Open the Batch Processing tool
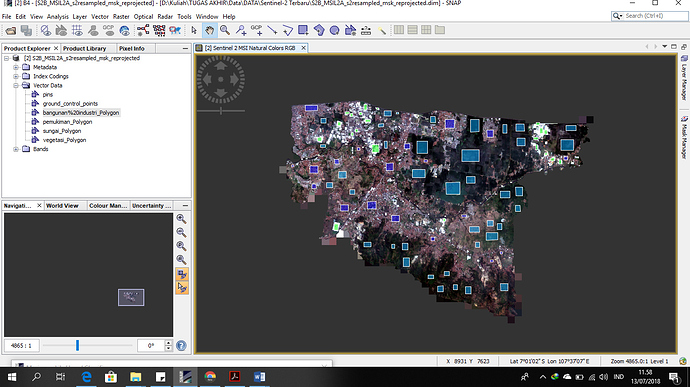 (x=159, y=30)
